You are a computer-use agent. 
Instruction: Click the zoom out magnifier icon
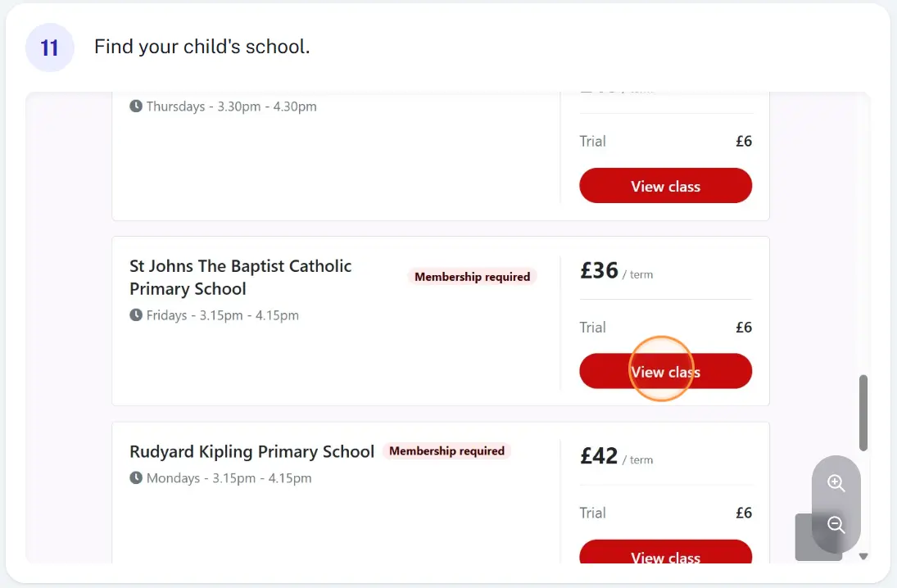coord(836,524)
